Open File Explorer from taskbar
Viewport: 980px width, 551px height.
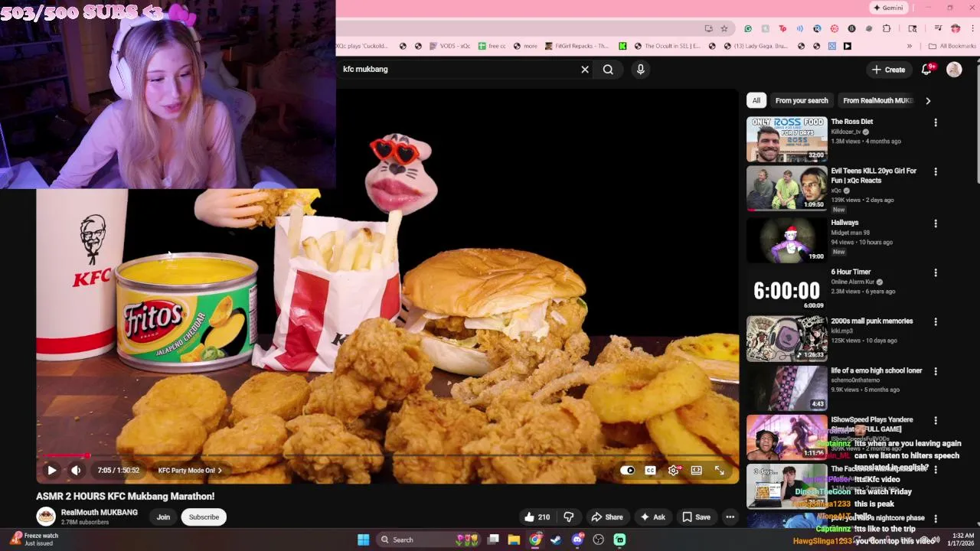[514, 540]
